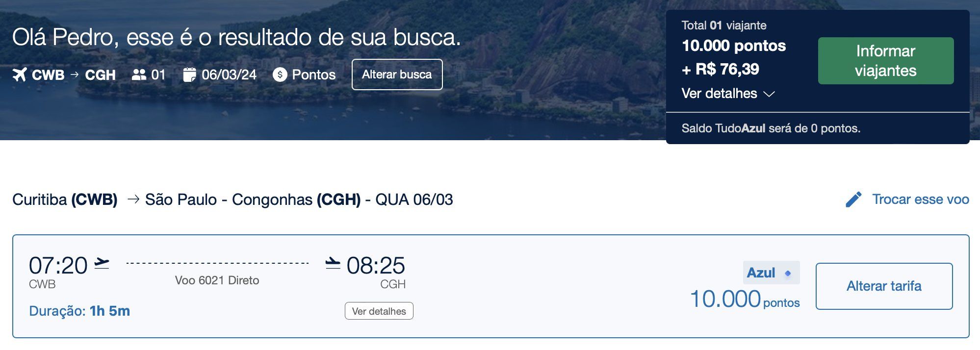This screenshot has height=350, width=980.
Task: Click the dollar coin icon beside Pontos
Action: tap(280, 75)
